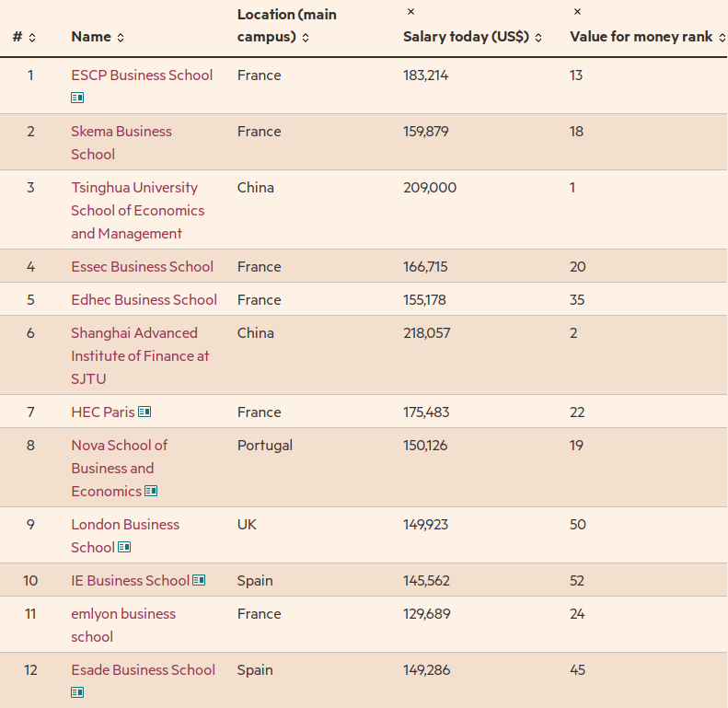Open IE Business School profile icon
728x708 pixels.
point(199,580)
